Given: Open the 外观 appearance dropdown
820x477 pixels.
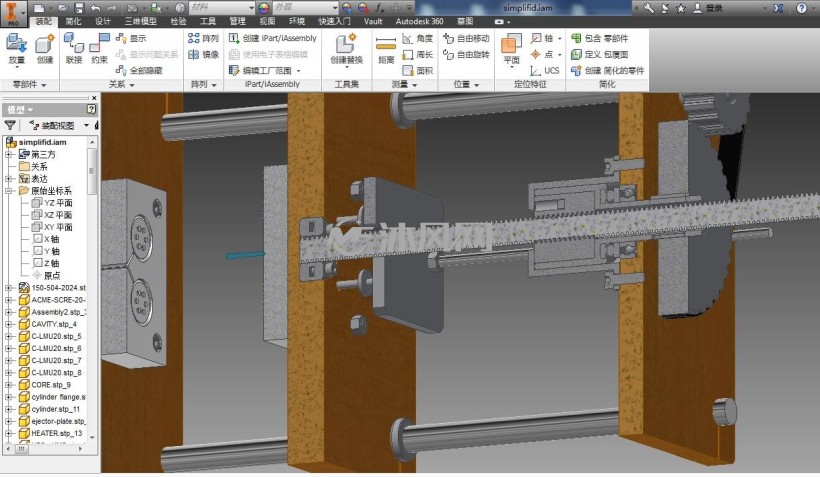Looking at the screenshot, I should click(335, 8).
